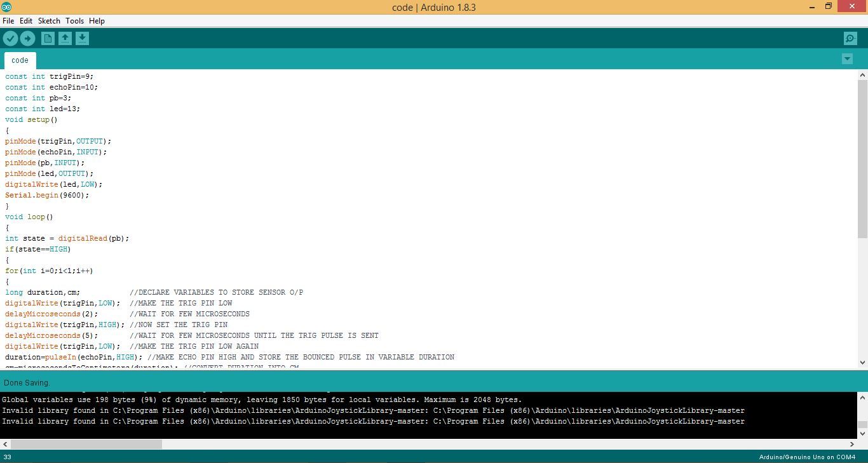Click the console horizontal scrollbar thumb
Image resolution: width=868 pixels, height=463 pixels.
[x=86, y=444]
